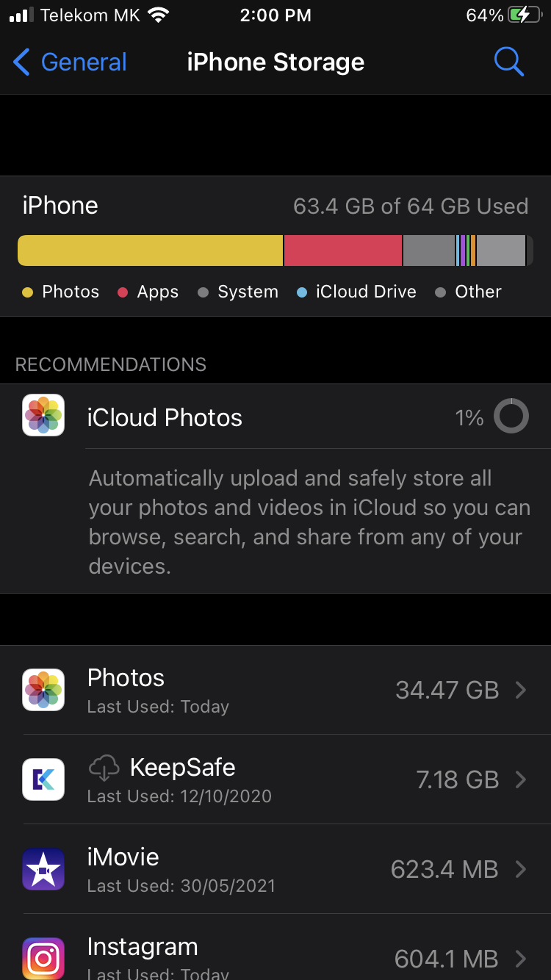Image resolution: width=551 pixels, height=980 pixels.
Task: Tap the battery charging indicator
Action: (525, 15)
